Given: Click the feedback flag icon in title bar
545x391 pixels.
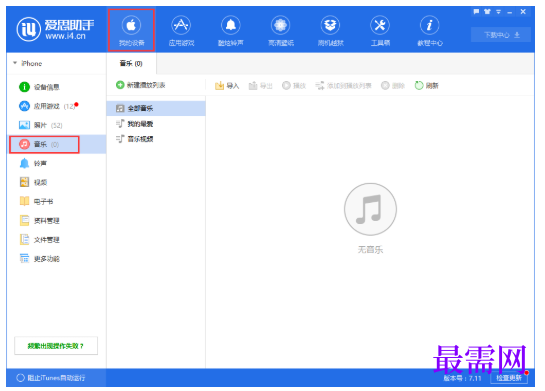Looking at the screenshot, I should pyautogui.click(x=476, y=12).
